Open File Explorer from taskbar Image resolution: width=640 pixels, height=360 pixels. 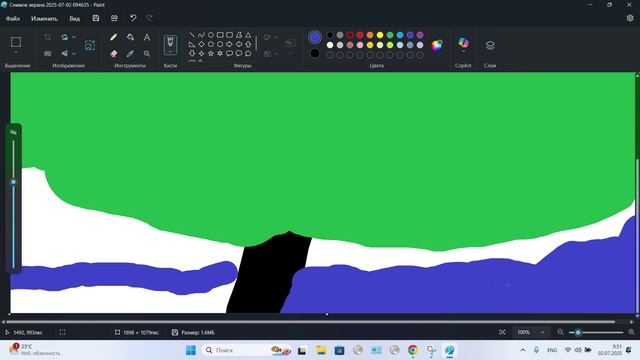321,350
